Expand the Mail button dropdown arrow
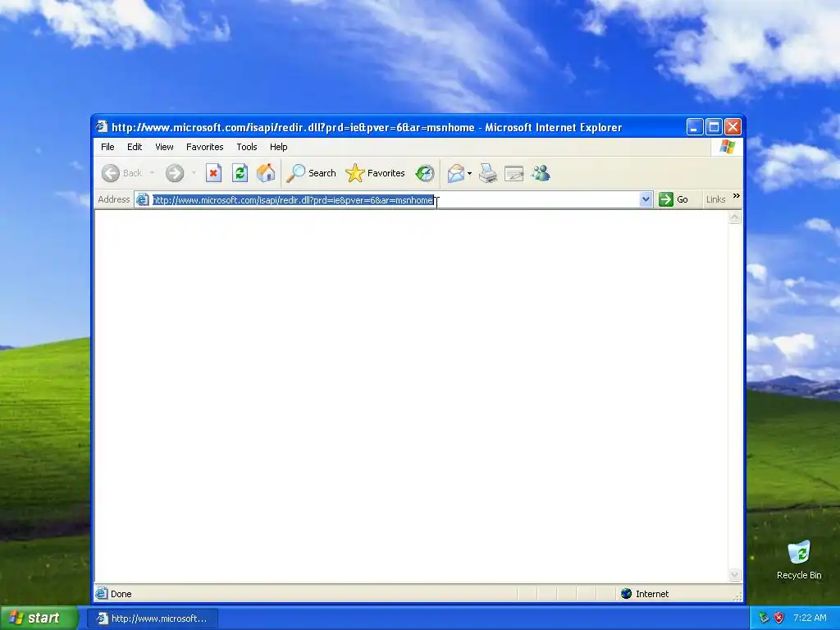840x630 pixels. pos(470,173)
